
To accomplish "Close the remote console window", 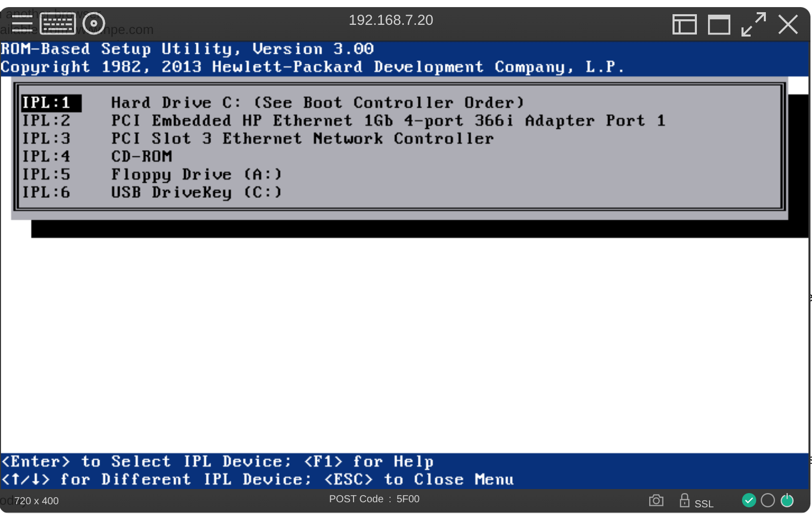I will click(788, 24).
